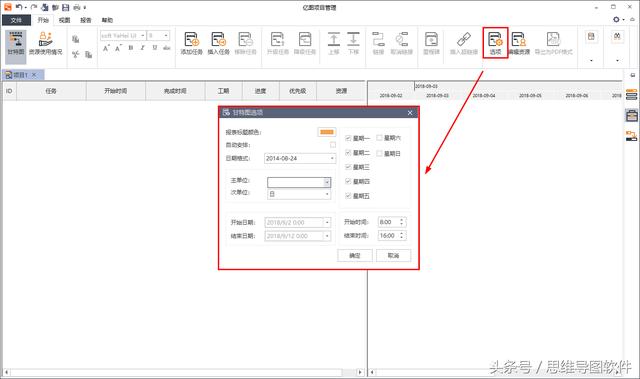Click the settings gear near the window controls
The image size is (640, 379).
click(616, 19)
